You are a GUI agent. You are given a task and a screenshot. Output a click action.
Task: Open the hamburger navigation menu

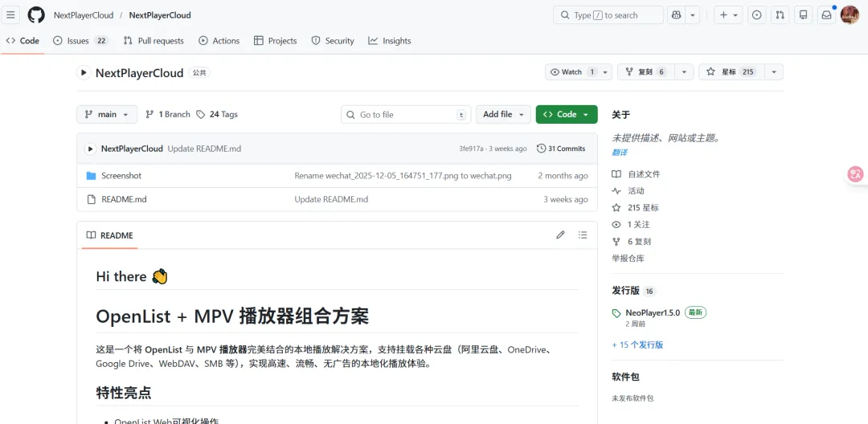10,15
